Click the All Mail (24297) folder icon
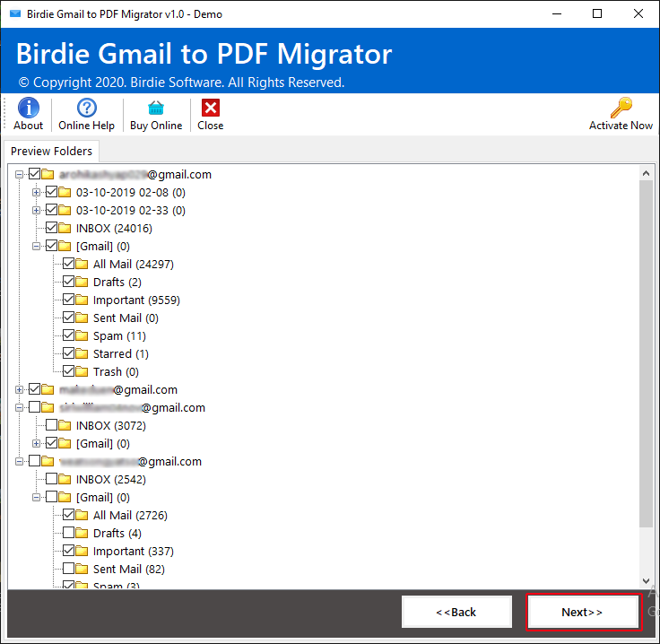 [x=82, y=264]
